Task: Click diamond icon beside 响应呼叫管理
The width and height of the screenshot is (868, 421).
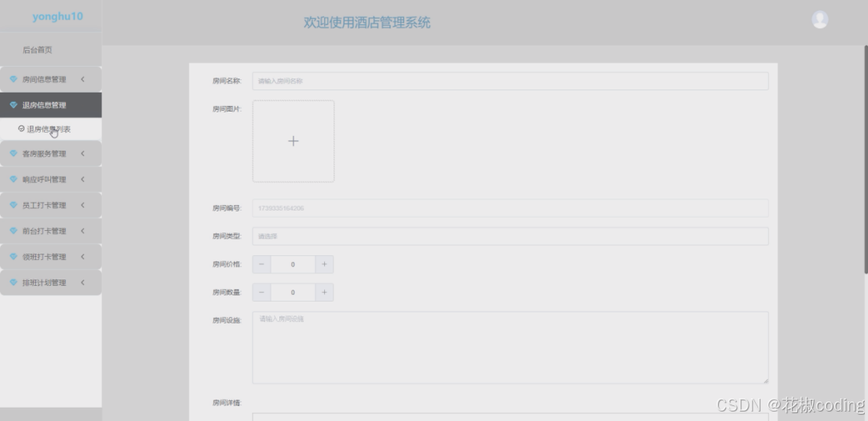Action: point(13,179)
